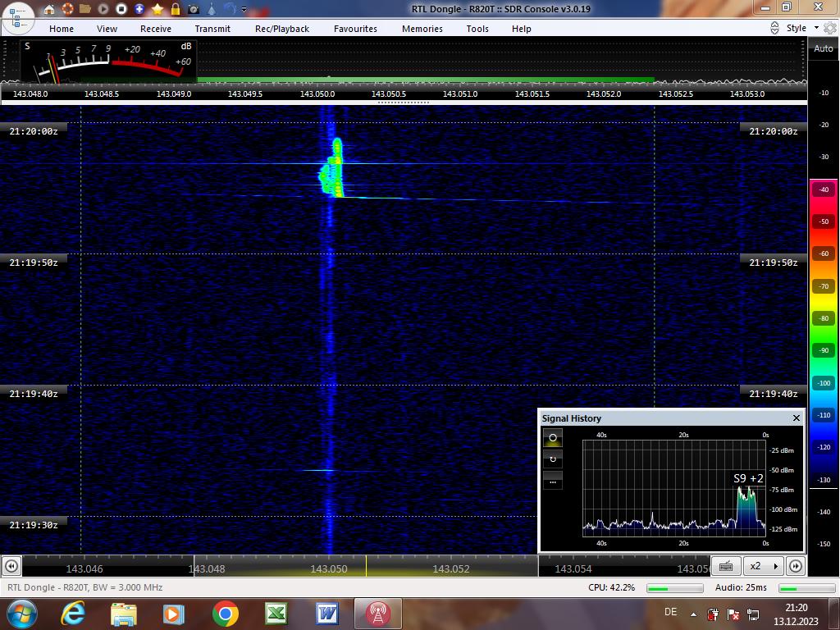
Task: Open favourites via the star icon
Action: (x=157, y=9)
